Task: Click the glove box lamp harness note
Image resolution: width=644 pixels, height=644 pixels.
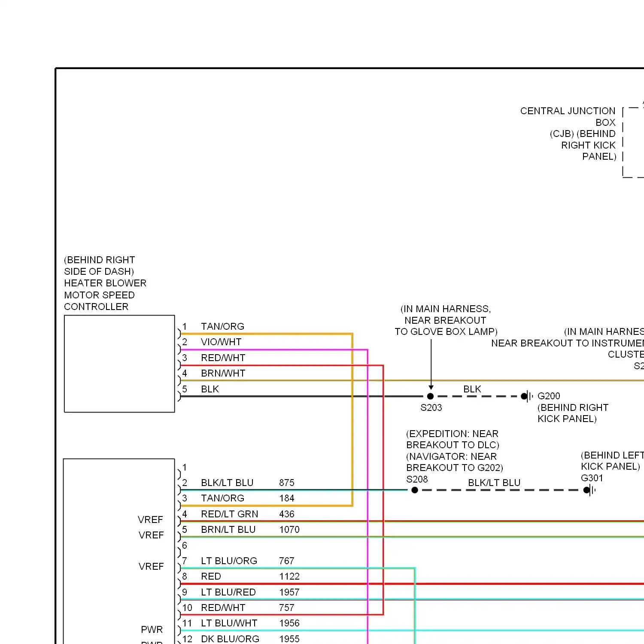Action: tap(446, 320)
